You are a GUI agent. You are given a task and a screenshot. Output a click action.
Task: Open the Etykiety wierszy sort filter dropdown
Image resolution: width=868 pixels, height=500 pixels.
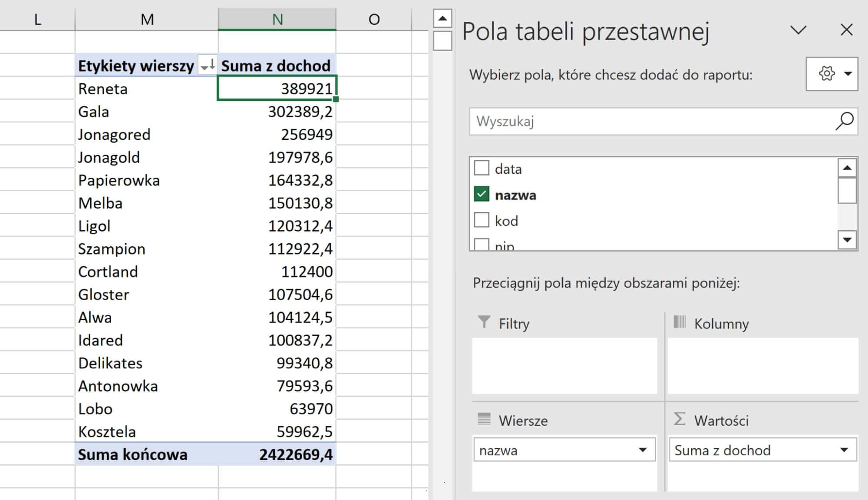(208, 66)
